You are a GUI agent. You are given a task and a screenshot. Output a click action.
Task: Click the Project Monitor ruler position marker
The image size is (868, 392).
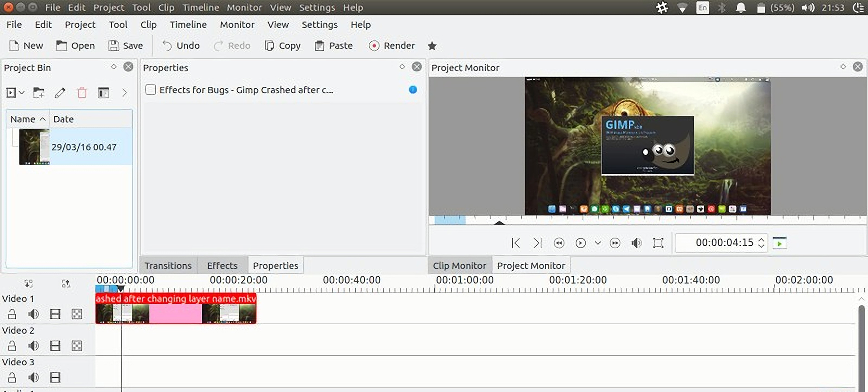499,222
